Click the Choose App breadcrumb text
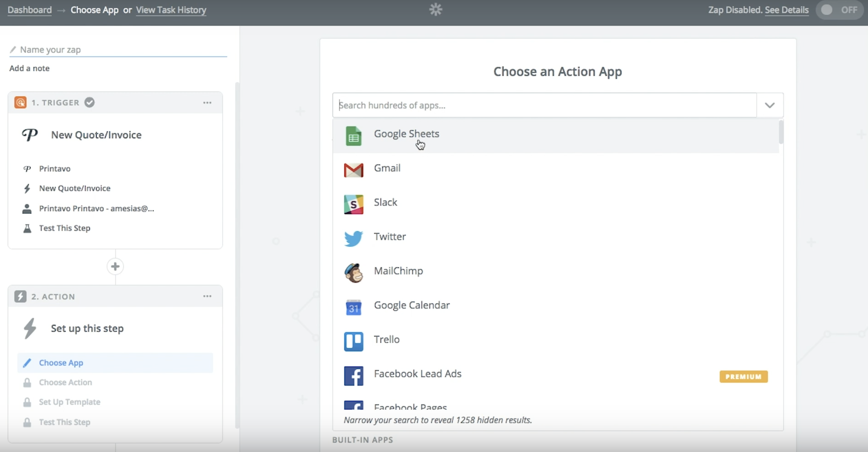The height and width of the screenshot is (452, 868). (94, 10)
